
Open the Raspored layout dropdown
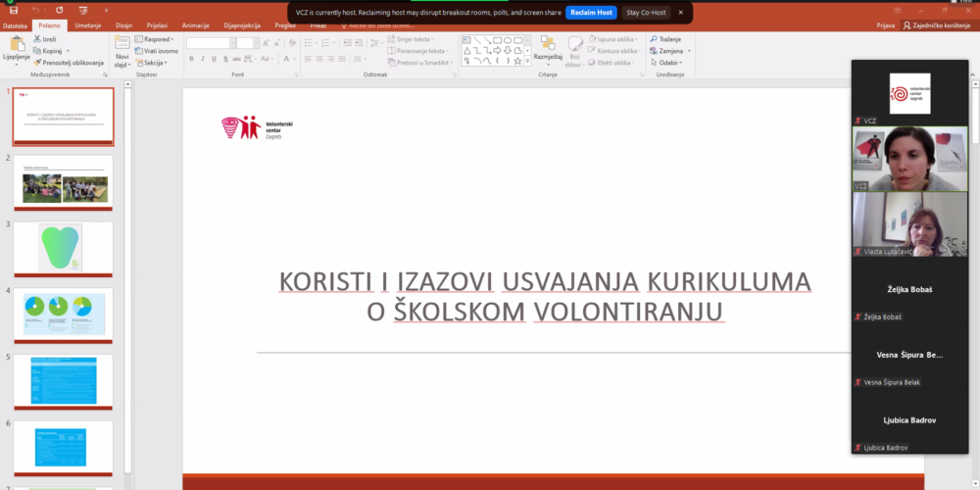click(x=157, y=39)
